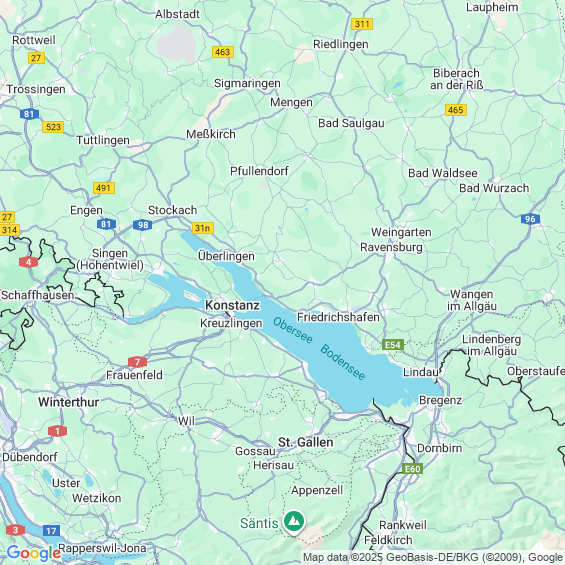Click the red 7 motorway shield near Frauenfeld
Screen dimensions: 565x565
pos(137,362)
